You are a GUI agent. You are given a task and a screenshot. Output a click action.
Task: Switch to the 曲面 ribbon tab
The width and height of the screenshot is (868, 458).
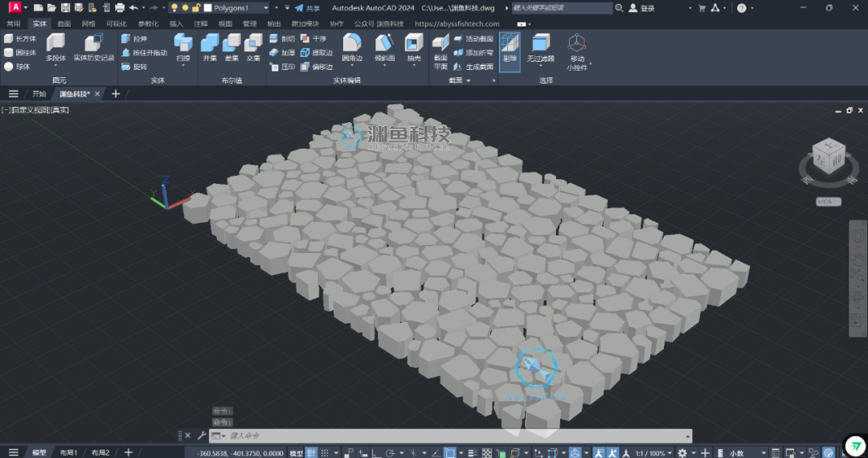64,24
